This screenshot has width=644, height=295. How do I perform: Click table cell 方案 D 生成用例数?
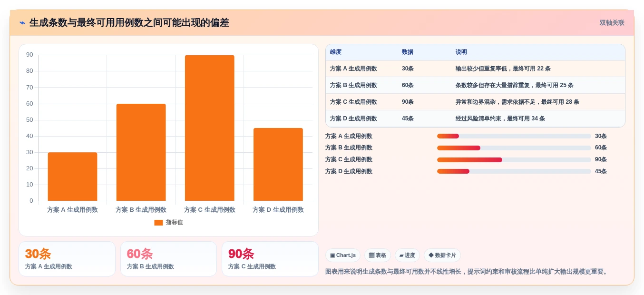353,118
